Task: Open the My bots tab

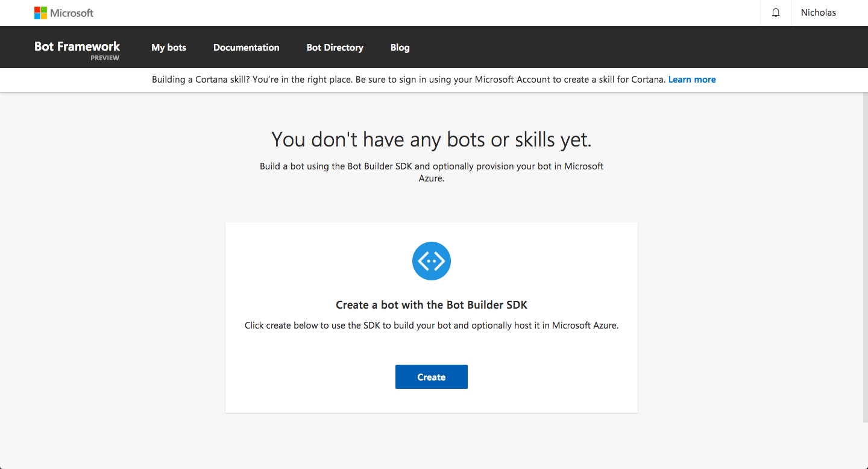Action: 169,48
